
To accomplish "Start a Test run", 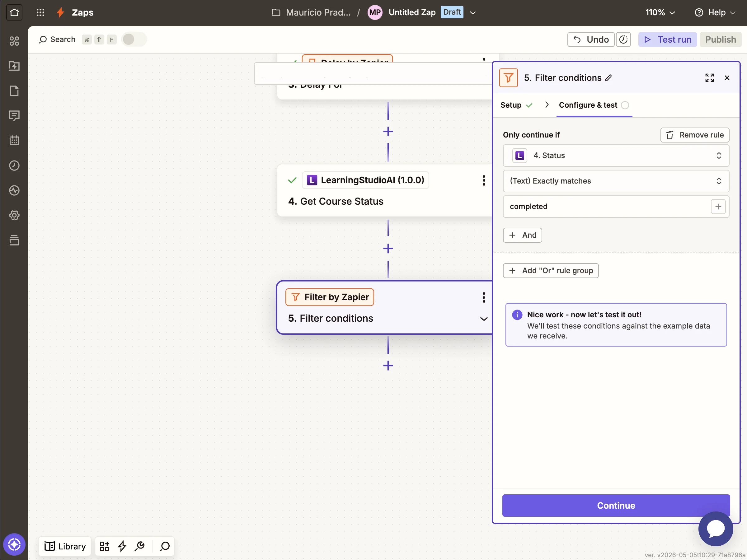I will [667, 40].
